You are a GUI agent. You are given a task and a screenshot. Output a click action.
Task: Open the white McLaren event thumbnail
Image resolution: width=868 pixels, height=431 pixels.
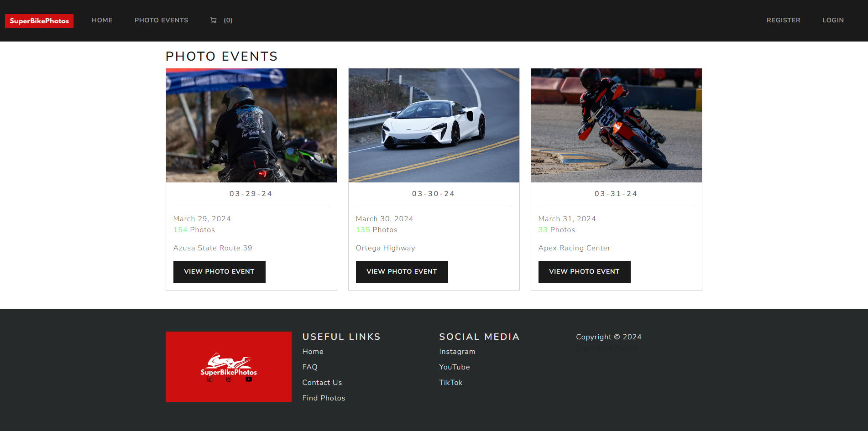pyautogui.click(x=434, y=125)
